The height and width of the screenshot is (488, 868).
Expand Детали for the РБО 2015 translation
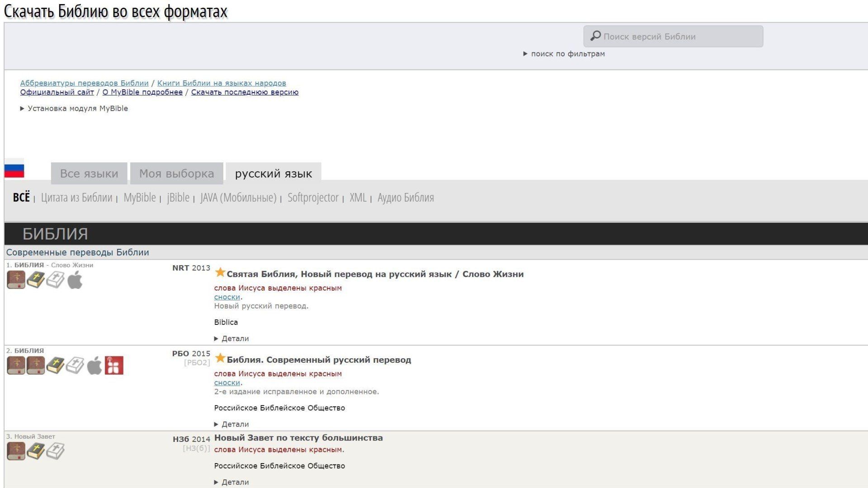pos(231,424)
